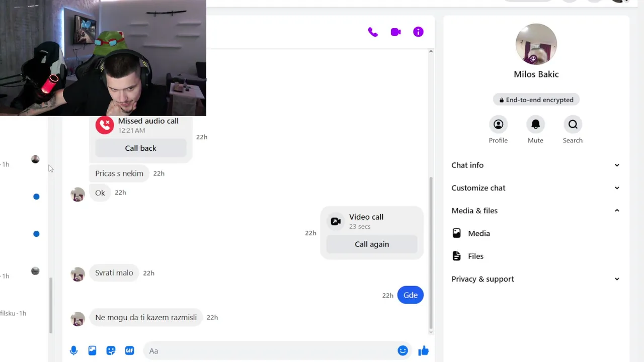Attach a photo with the image icon
The image size is (644, 362).
[x=92, y=351]
